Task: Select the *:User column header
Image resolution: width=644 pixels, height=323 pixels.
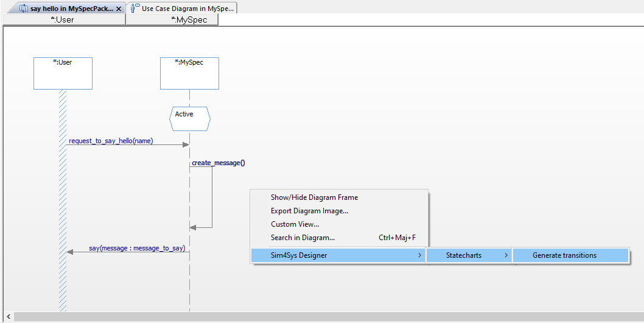Action: pos(65,20)
